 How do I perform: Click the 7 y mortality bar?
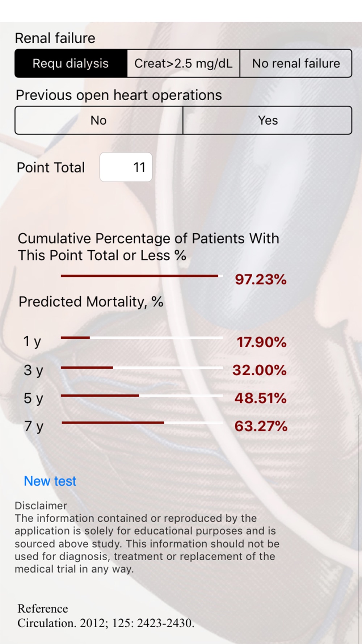coord(141,422)
